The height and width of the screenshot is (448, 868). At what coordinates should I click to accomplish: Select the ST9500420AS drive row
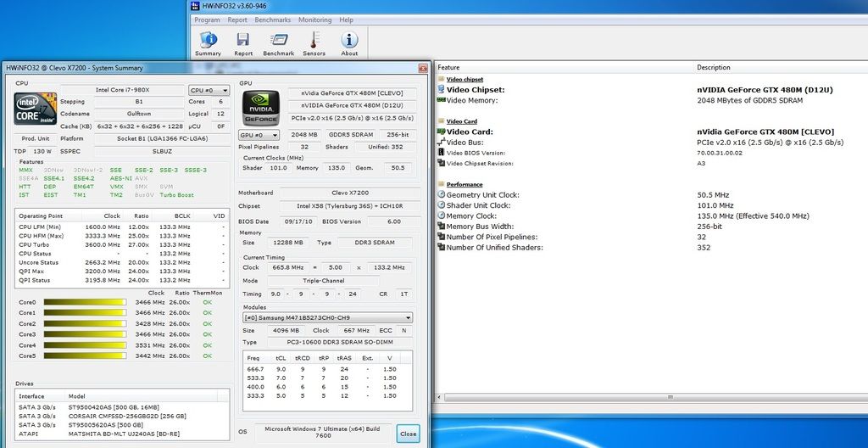point(122,407)
